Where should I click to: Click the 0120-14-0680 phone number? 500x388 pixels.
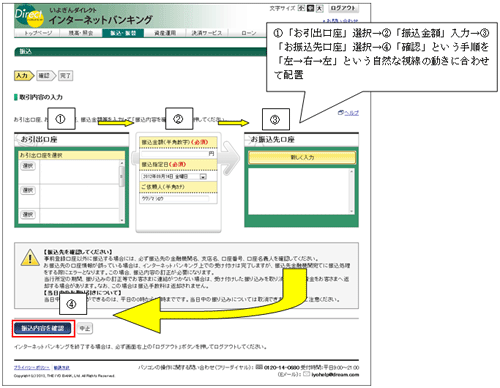click(281, 367)
